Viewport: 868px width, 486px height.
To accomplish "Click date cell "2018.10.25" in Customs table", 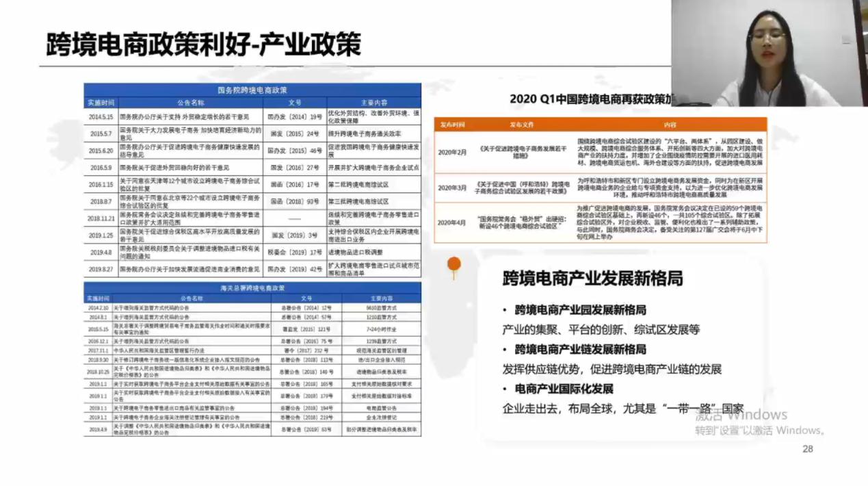I will [x=98, y=372].
